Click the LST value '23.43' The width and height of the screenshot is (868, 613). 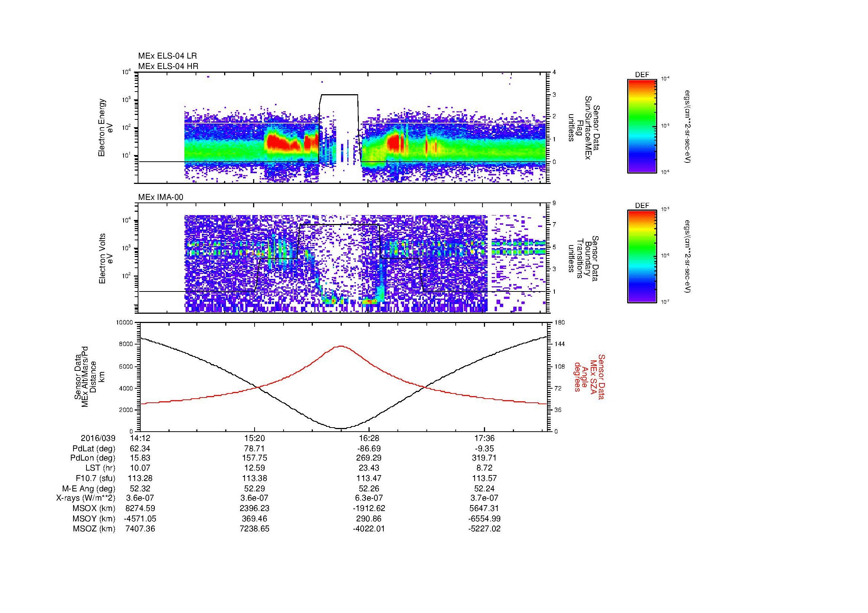pyautogui.click(x=369, y=468)
